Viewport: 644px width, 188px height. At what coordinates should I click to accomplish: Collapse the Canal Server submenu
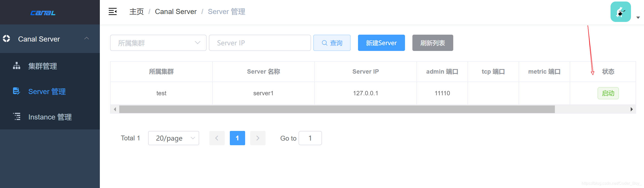pos(87,38)
